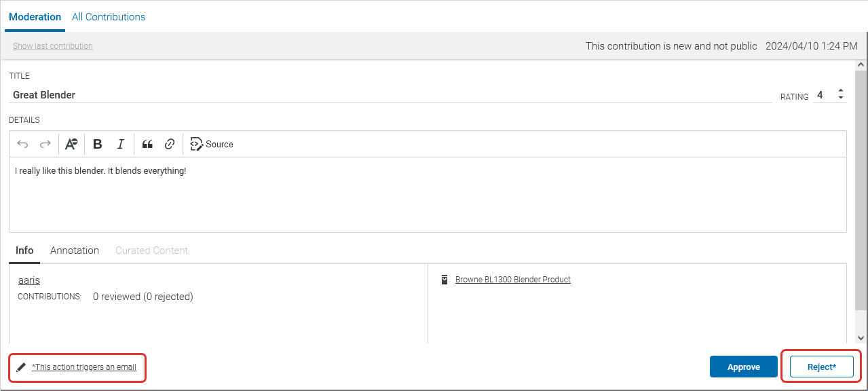Decrease the rating with the down arrow
This screenshot has width=868, height=391.
(x=840, y=99)
